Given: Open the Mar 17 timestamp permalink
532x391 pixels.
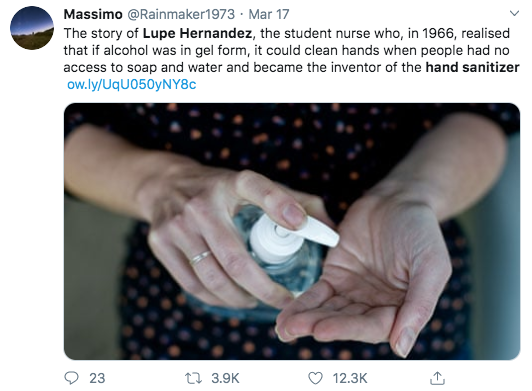Looking at the screenshot, I should pyautogui.click(x=269, y=14).
